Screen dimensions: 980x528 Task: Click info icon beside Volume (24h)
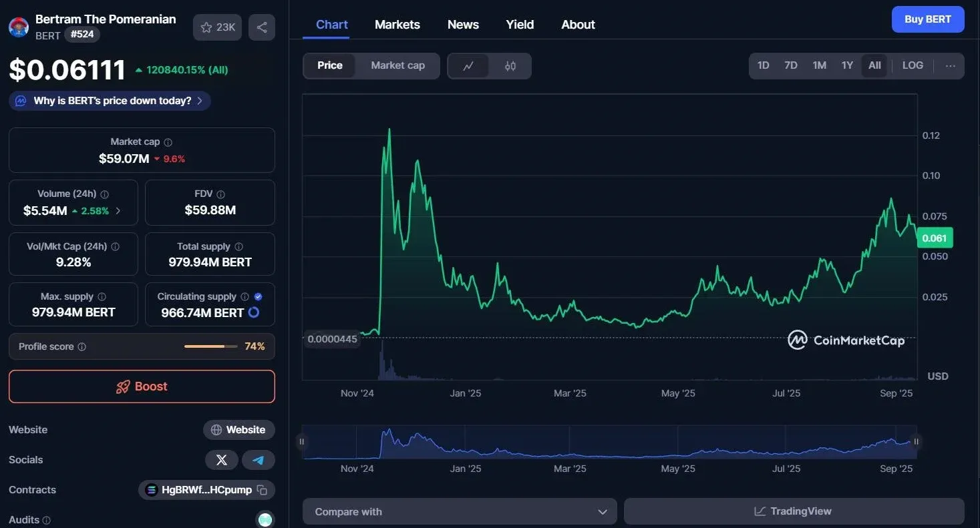[x=104, y=194]
